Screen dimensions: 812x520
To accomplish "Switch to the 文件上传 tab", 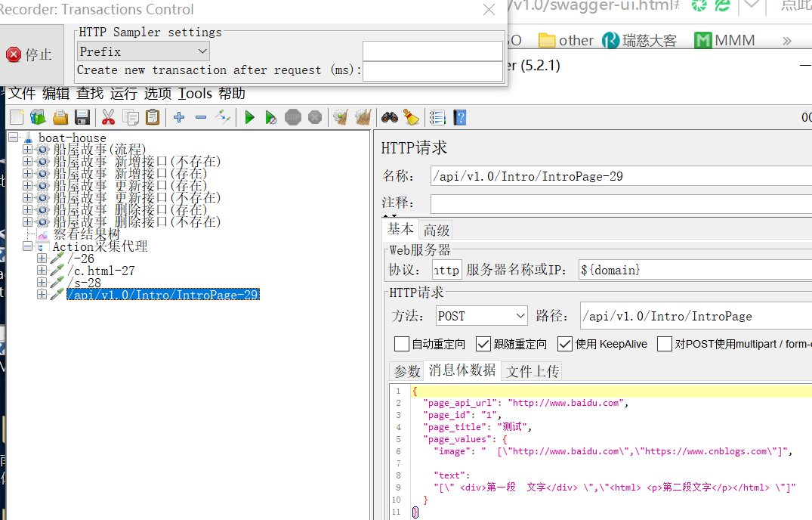I will tap(533, 371).
